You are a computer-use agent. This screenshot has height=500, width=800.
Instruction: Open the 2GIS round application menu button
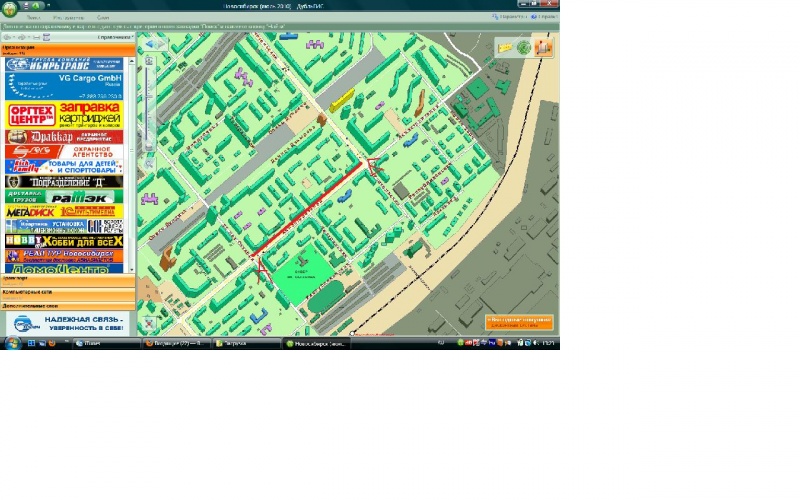coord(9,9)
